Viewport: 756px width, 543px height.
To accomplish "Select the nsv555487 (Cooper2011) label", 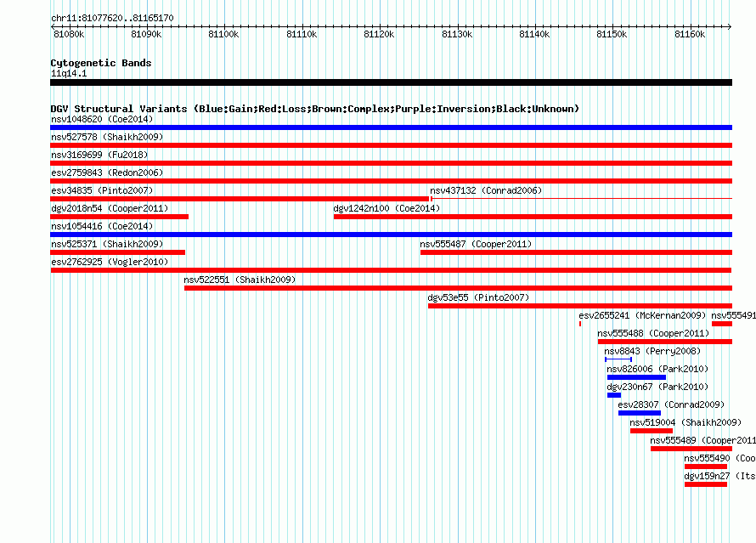I will (476, 244).
